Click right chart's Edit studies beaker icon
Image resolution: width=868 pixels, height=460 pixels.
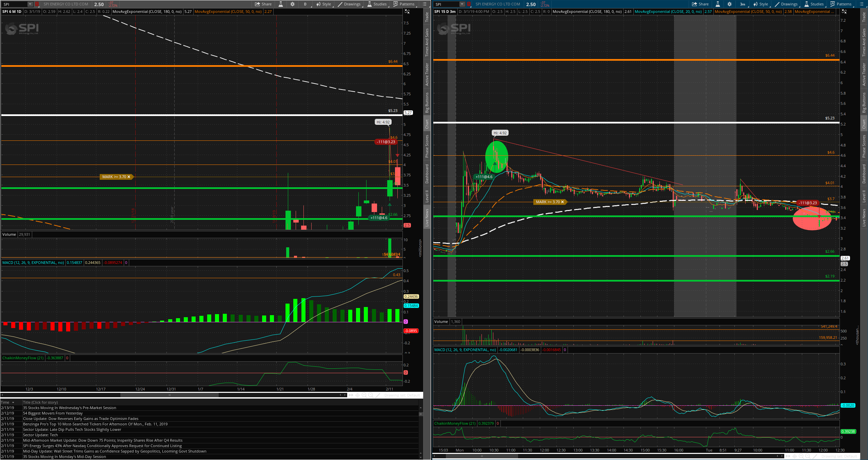click(717, 4)
